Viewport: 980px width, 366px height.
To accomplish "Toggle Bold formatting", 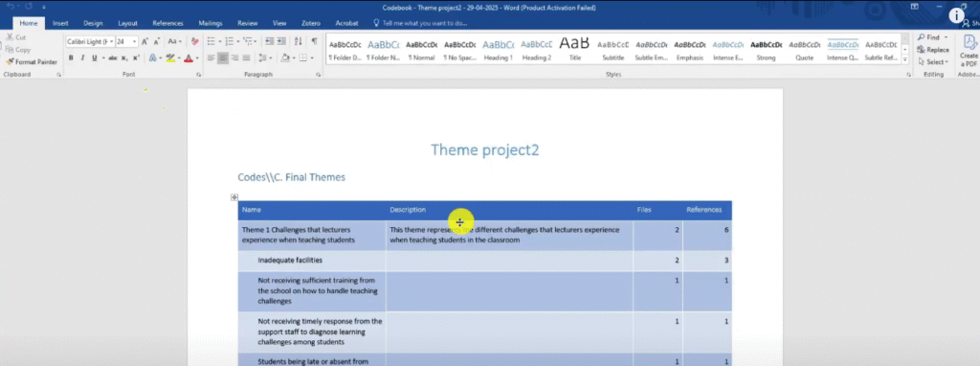I will [71, 58].
